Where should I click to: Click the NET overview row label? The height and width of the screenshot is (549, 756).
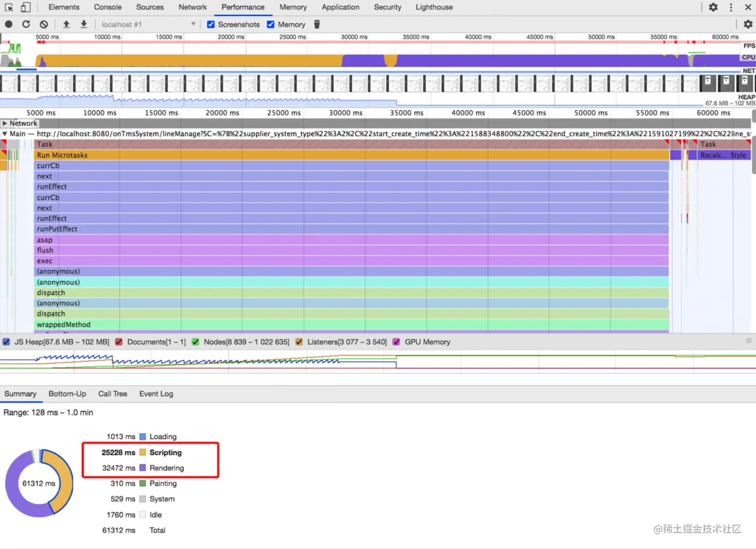tap(749, 70)
